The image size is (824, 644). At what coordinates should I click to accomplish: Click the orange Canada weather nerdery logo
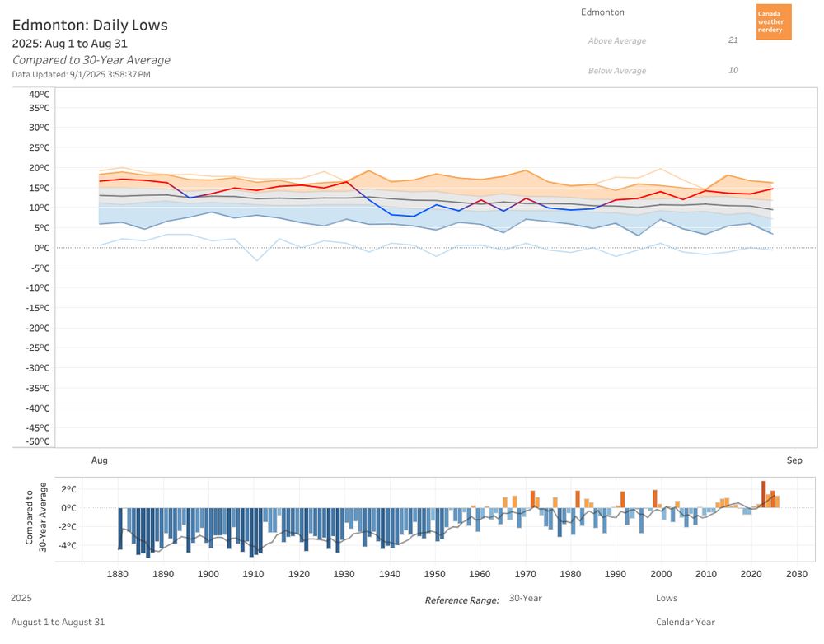tap(774, 22)
